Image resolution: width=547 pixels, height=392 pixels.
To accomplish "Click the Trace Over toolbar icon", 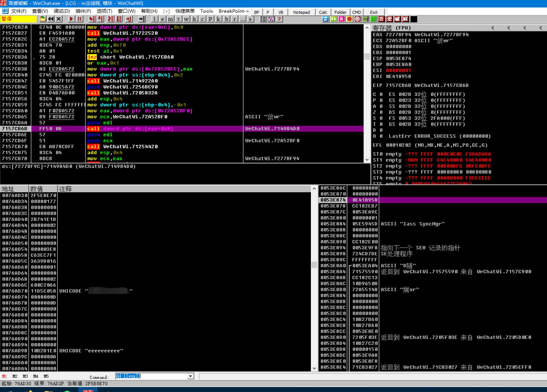I will point(119,19).
